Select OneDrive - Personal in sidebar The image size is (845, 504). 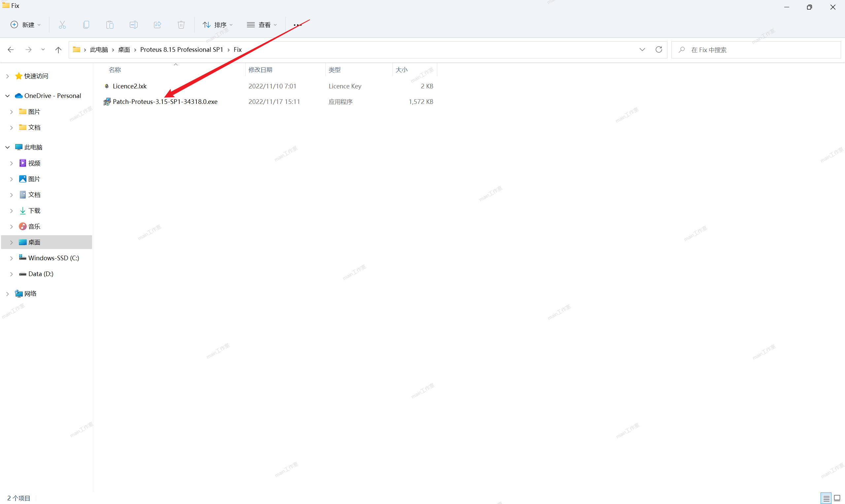point(53,96)
